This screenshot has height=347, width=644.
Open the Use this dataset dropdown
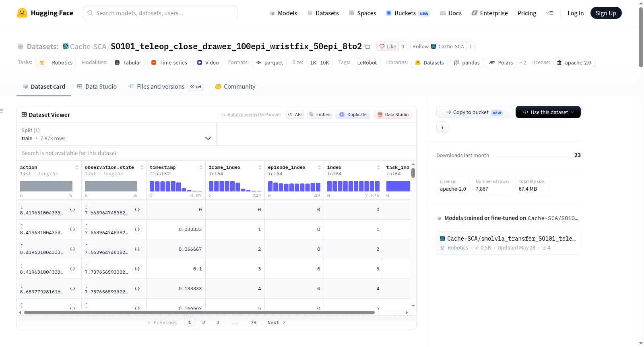(548, 112)
